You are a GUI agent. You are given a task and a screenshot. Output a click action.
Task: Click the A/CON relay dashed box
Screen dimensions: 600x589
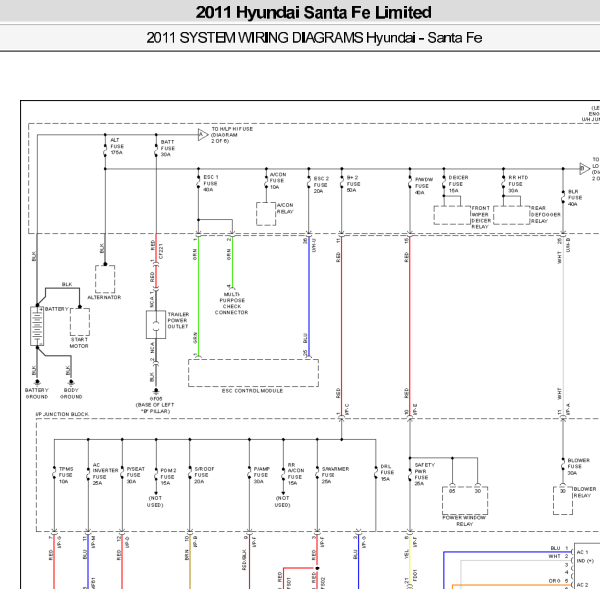[x=266, y=214]
